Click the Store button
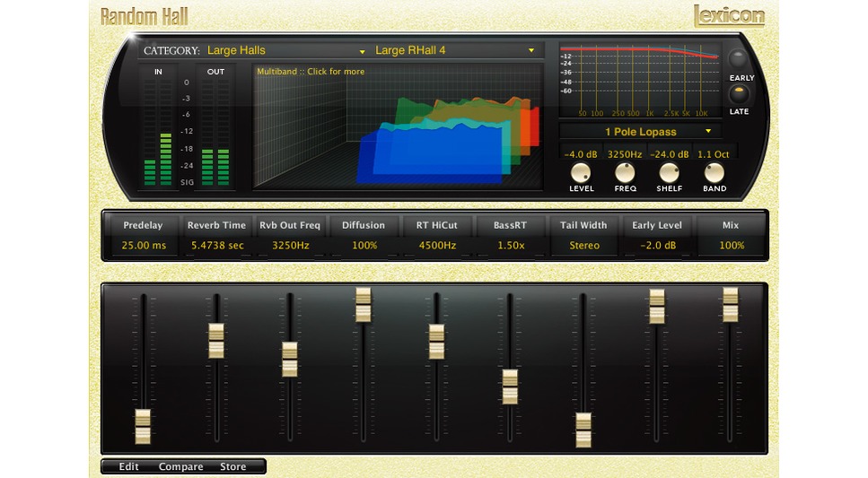The height and width of the screenshot is (478, 868). coord(233,466)
